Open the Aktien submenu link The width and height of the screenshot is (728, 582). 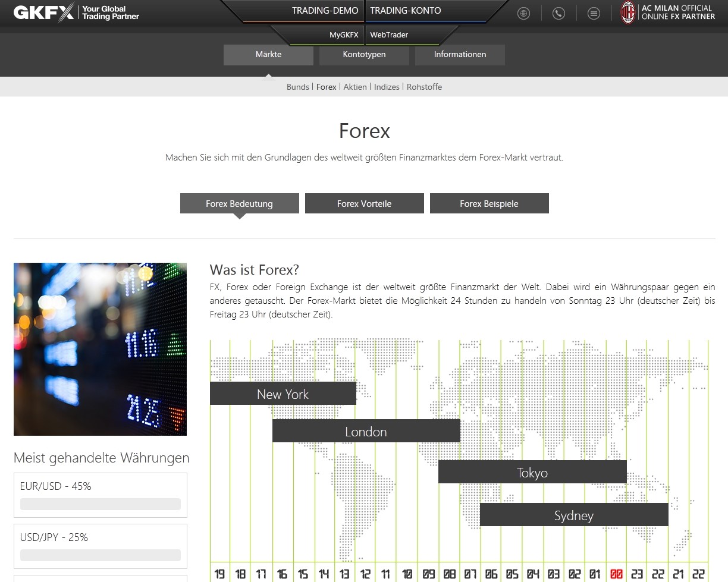[x=355, y=87]
